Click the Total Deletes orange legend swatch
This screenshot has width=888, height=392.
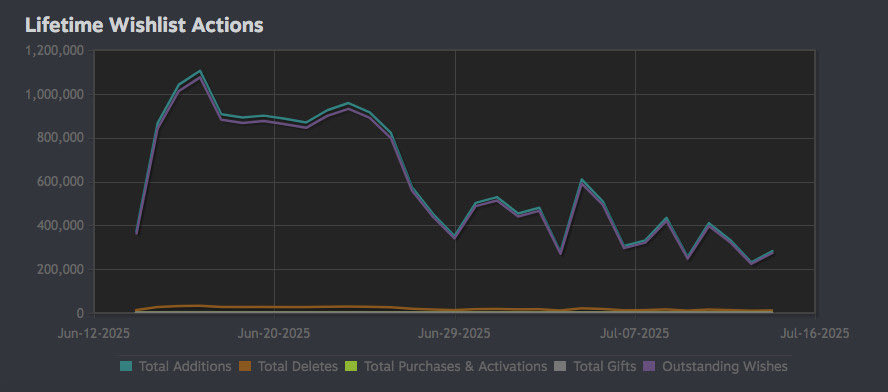tap(245, 367)
